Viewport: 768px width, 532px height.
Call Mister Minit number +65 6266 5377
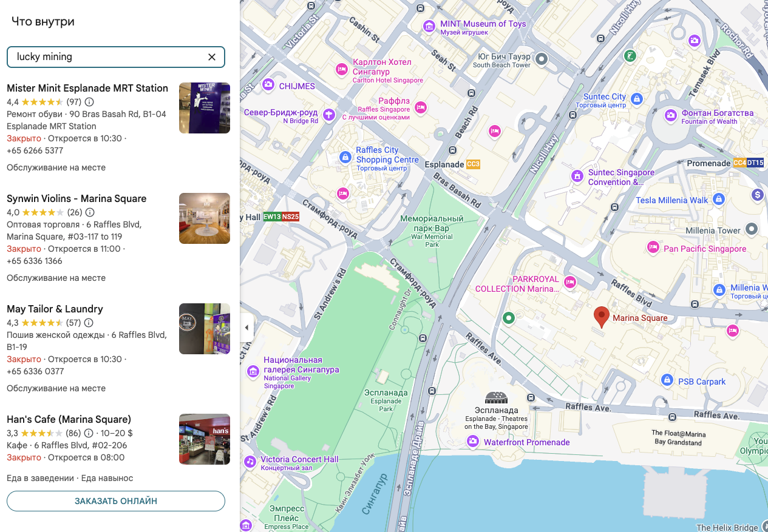(35, 150)
